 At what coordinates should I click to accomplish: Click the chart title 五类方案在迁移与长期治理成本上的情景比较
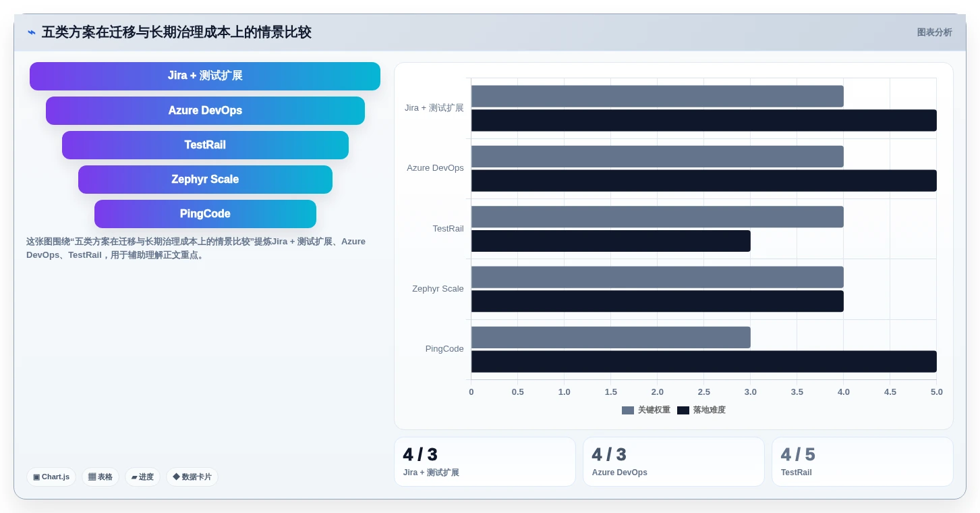(x=177, y=32)
